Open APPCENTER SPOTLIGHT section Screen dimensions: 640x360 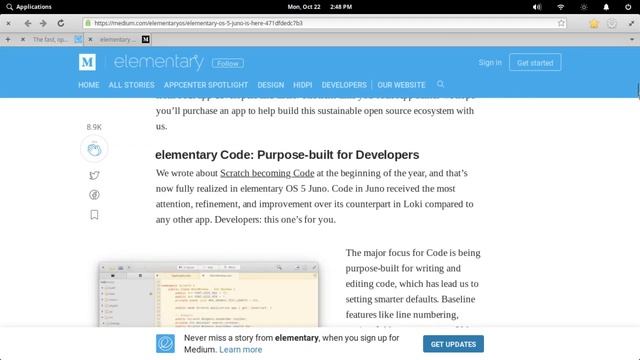click(x=206, y=85)
